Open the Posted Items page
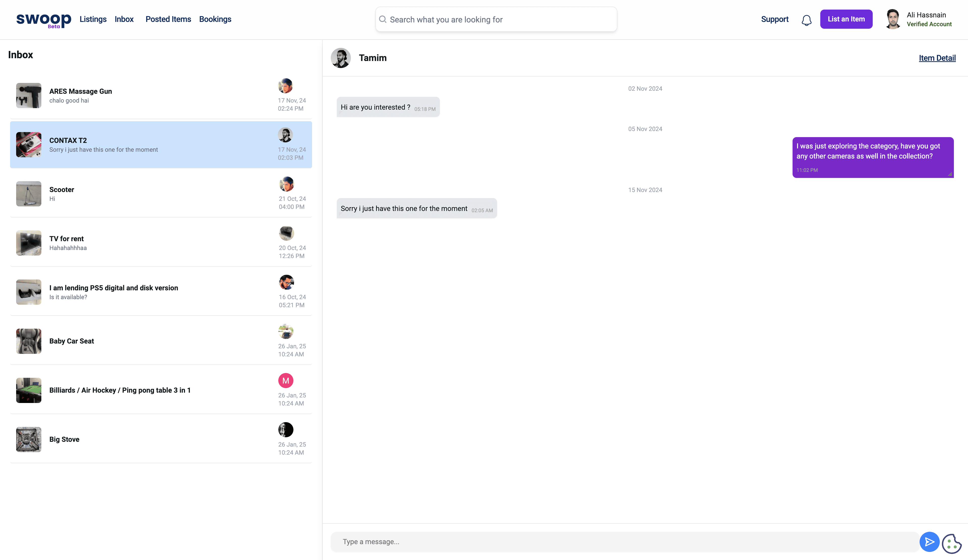Image resolution: width=968 pixels, height=560 pixels. click(x=168, y=19)
